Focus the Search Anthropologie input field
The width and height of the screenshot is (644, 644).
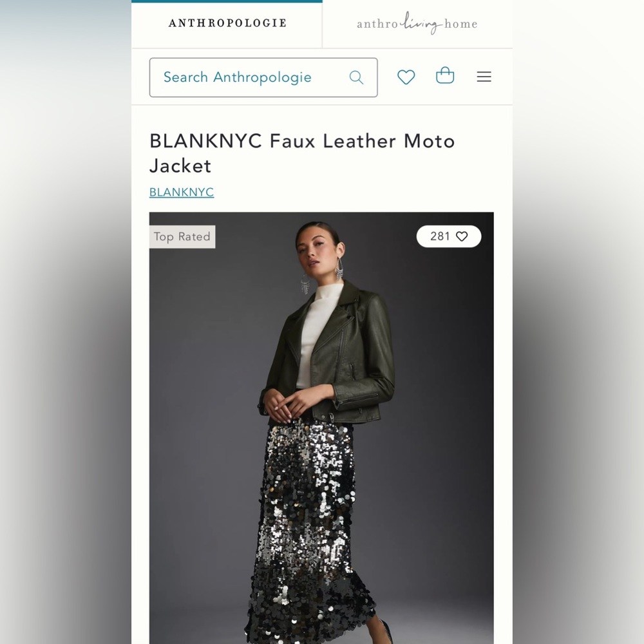[263, 77]
